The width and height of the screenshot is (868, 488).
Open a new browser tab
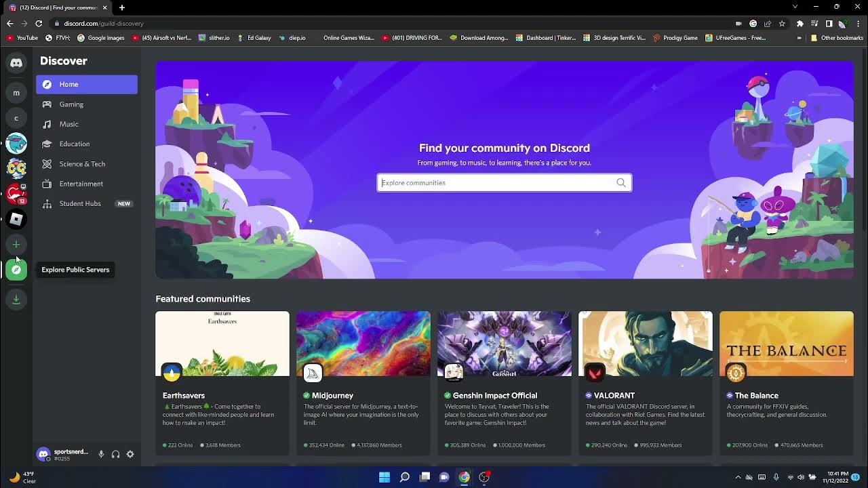coord(122,7)
